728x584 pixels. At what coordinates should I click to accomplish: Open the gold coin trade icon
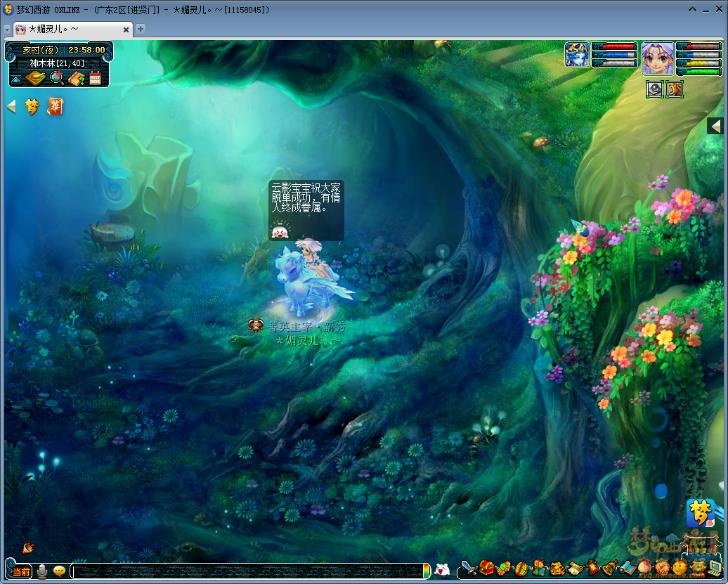[521, 568]
